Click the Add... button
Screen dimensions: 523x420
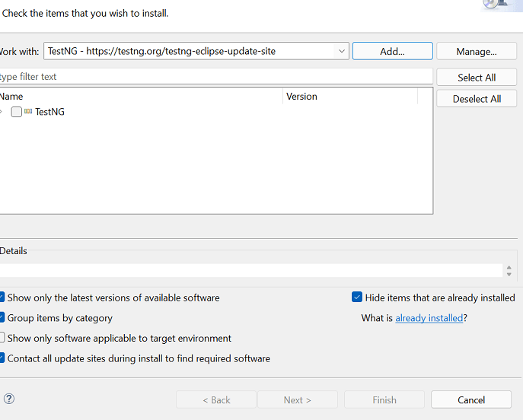point(393,51)
